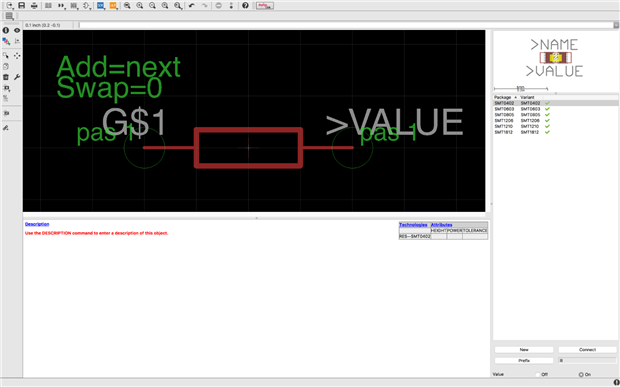This screenshot has height=387, width=620.
Task: Click the Show eye icon in left toolbar
Action: coord(17,30)
